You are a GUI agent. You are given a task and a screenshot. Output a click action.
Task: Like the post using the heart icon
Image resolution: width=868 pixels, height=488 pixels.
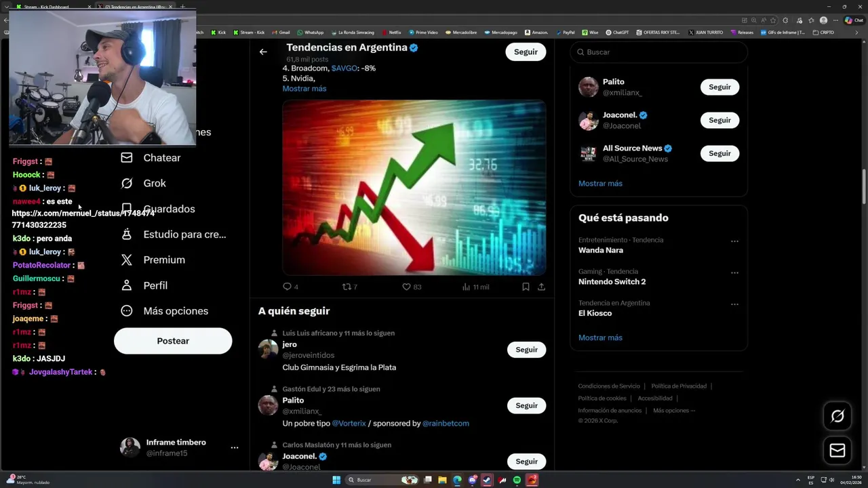412,287
